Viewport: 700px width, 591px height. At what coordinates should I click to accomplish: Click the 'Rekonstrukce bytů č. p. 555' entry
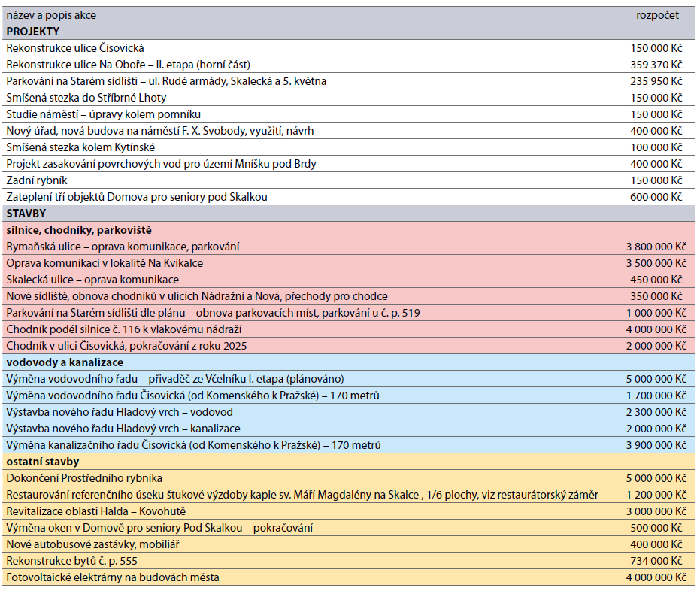point(72,561)
